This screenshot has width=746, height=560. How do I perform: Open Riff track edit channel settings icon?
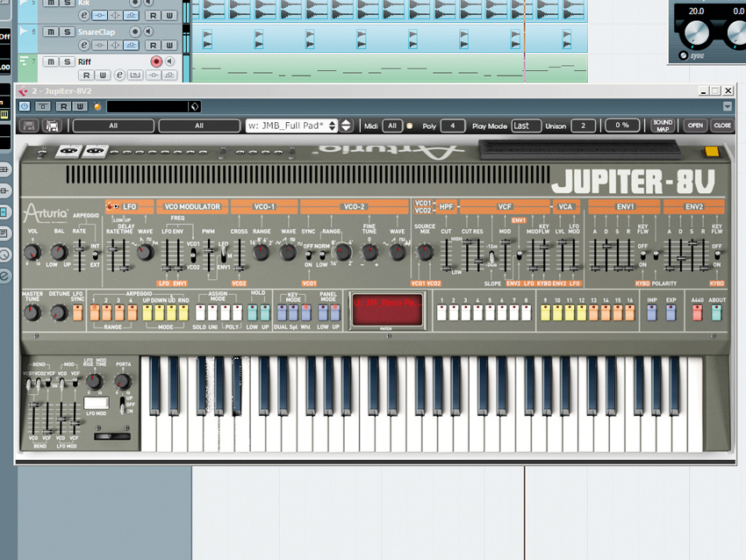pos(119,75)
